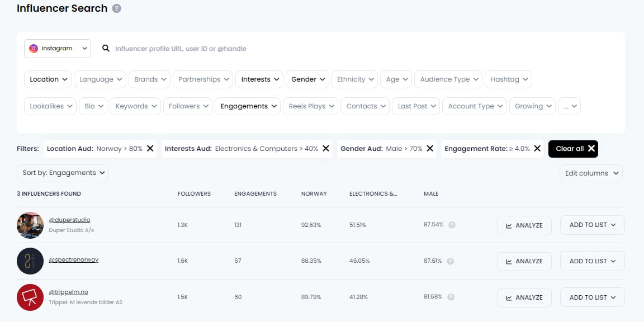The image size is (644, 322).
Task: Click the @duperstudio profile thumbnail
Action: coord(30,225)
